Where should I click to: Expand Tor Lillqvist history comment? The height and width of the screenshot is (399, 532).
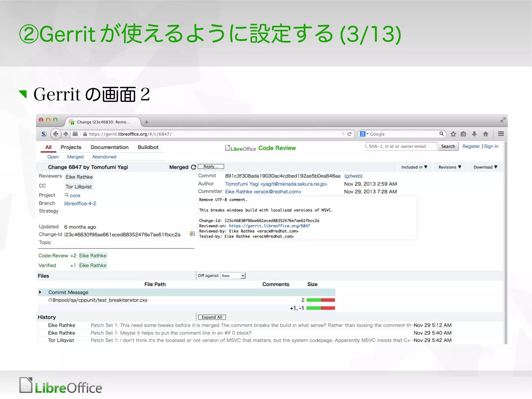245,340
